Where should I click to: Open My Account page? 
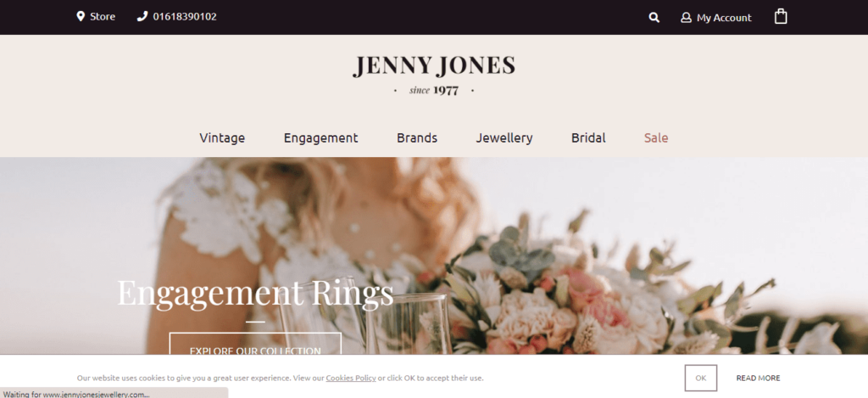pyautogui.click(x=724, y=18)
